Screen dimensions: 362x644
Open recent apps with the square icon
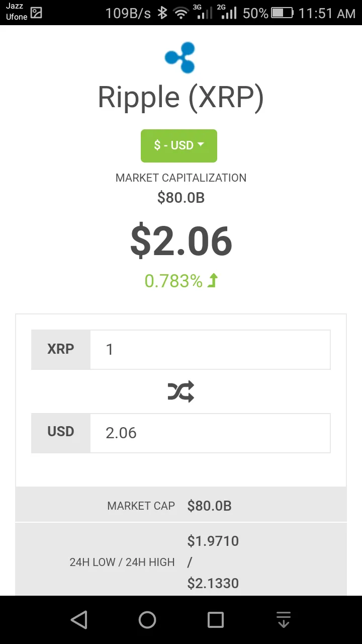tap(216, 620)
